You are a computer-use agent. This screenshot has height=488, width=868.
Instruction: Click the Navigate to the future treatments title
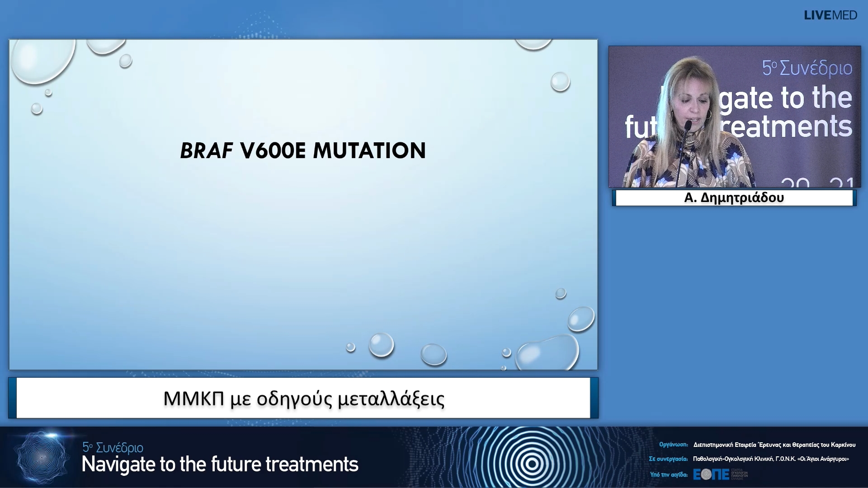tap(220, 465)
